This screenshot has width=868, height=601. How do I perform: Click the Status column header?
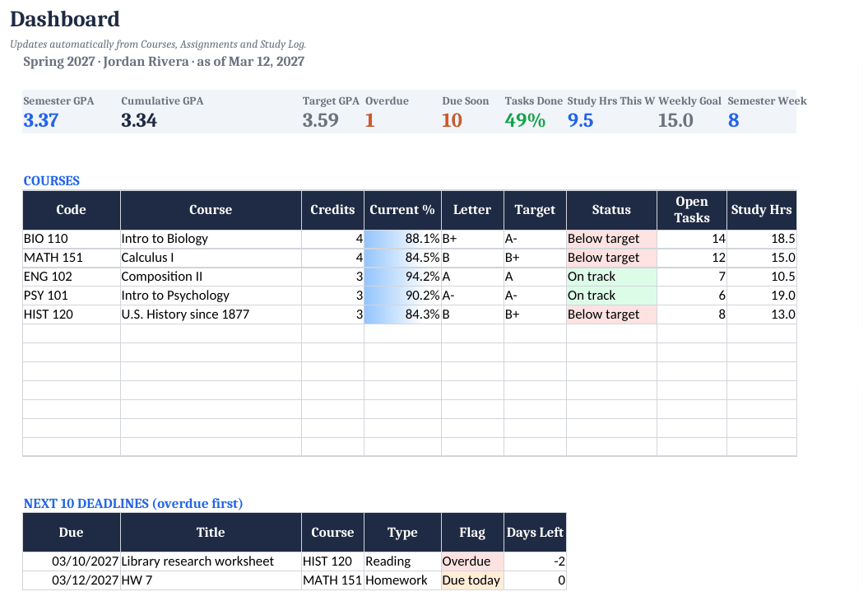(x=611, y=210)
